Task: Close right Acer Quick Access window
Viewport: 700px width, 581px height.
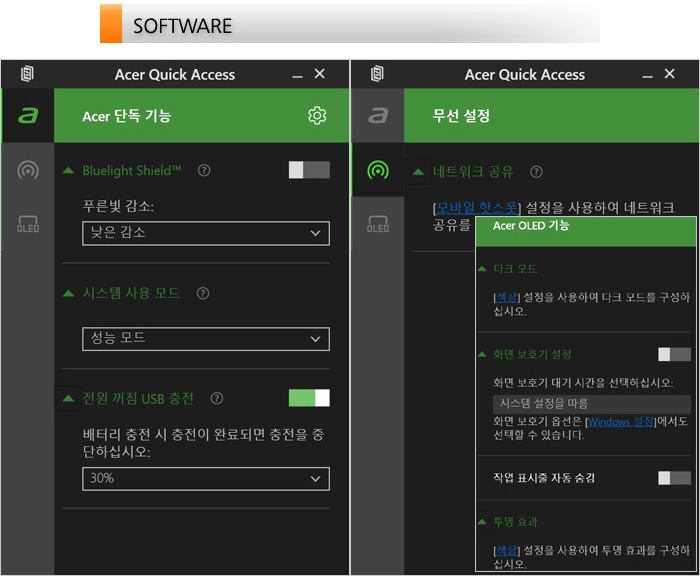Action: click(x=670, y=74)
